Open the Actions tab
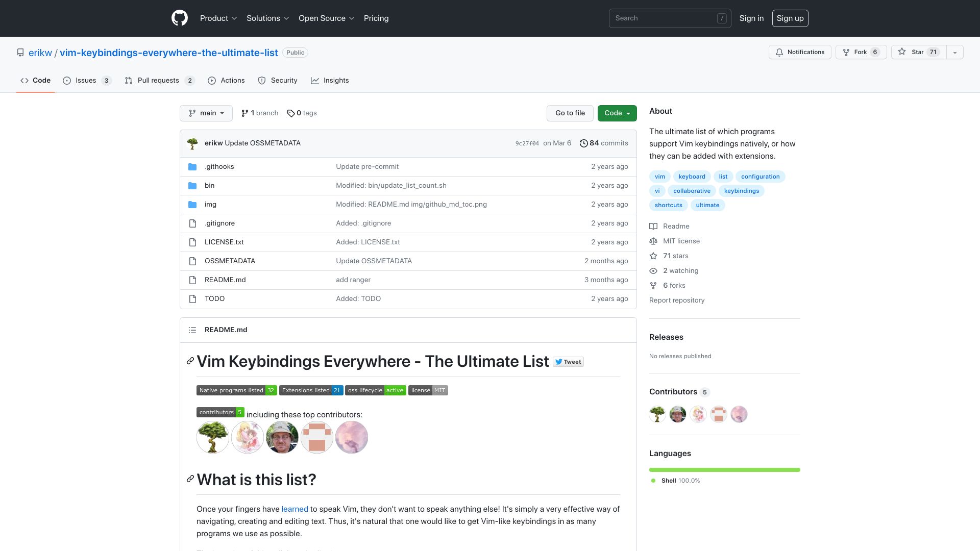Image resolution: width=980 pixels, height=551 pixels. coord(226,81)
